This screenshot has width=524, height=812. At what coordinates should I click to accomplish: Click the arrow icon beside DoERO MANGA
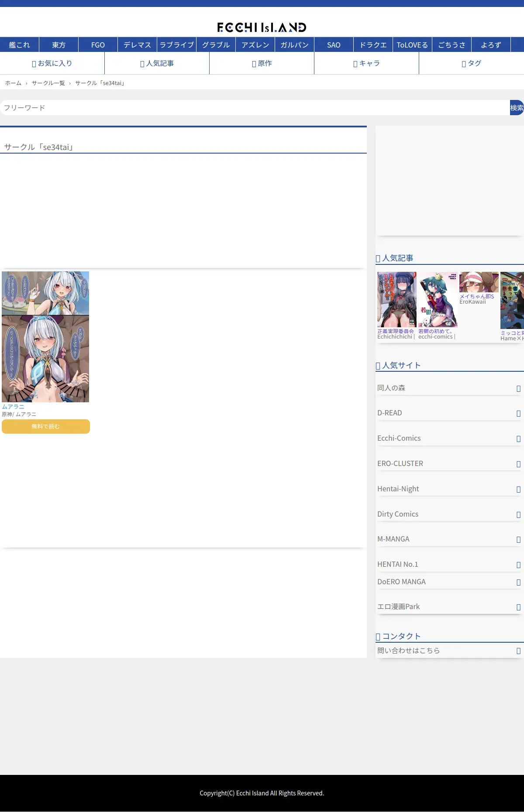click(518, 582)
